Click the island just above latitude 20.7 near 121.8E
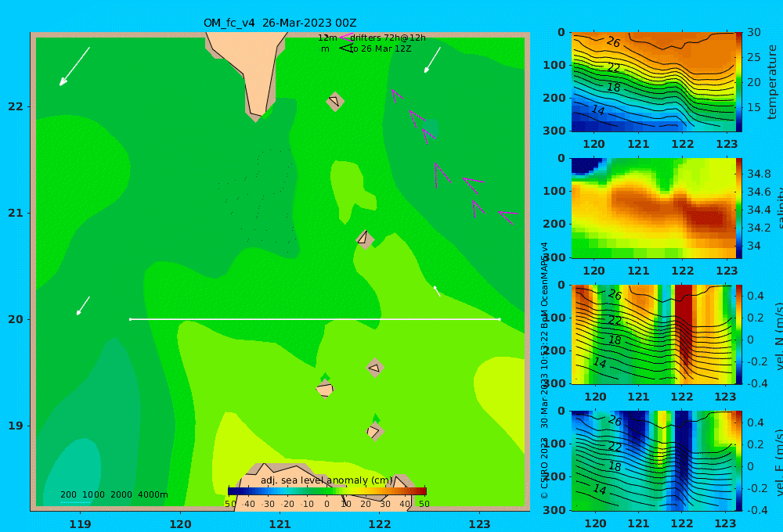Image resolution: width=783 pixels, height=532 pixels. pyautogui.click(x=365, y=239)
